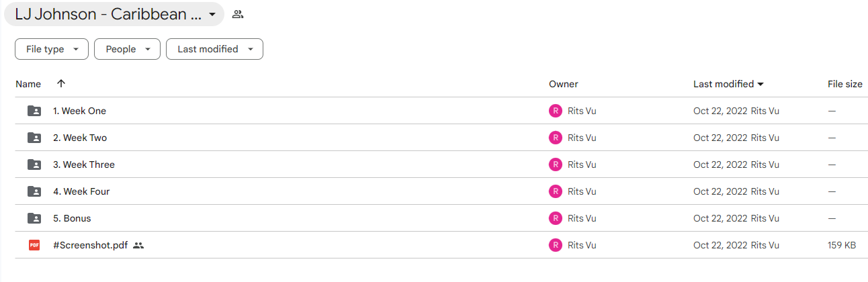Image resolution: width=868 pixels, height=282 pixels.
Task: Click the Owner column header
Action: [564, 84]
